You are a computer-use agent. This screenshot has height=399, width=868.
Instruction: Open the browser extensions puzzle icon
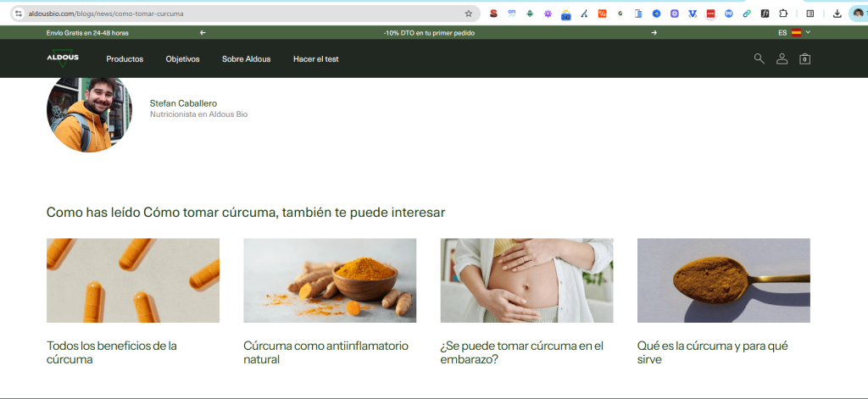tap(783, 14)
